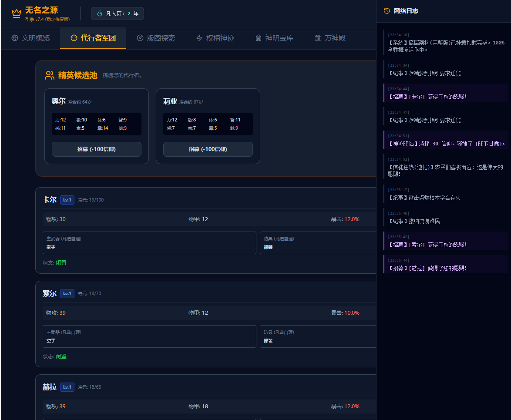511x420 pixels.
Task: Click the crown logo icon
Action: point(16,13)
